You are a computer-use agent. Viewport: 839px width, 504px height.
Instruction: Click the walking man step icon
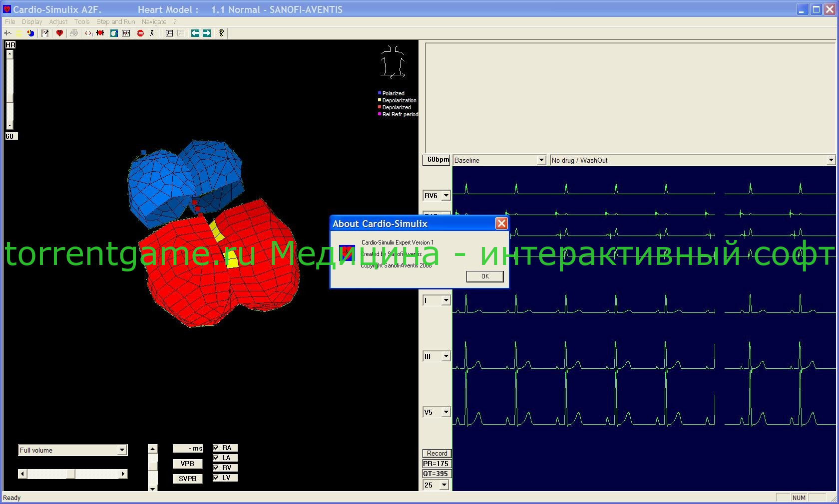point(152,33)
